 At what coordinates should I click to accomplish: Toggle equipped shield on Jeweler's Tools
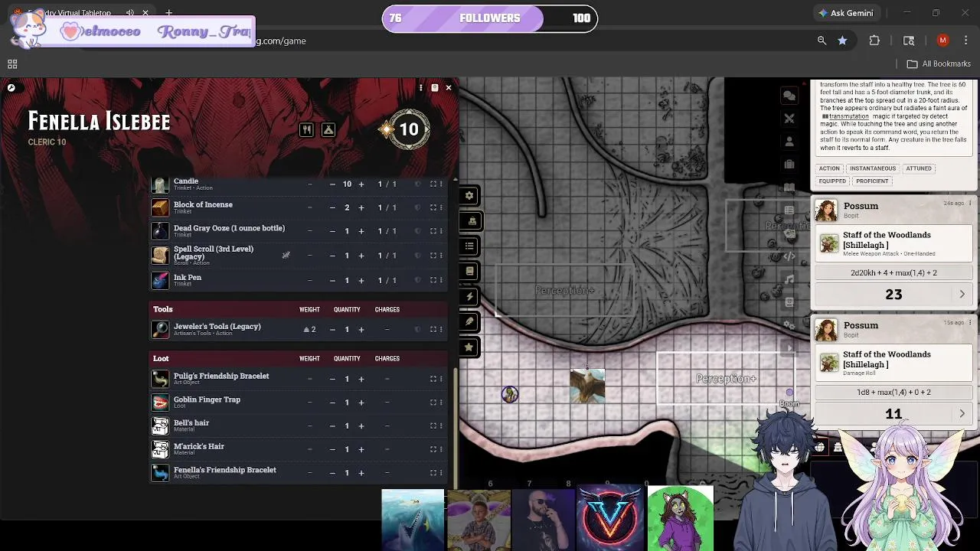[x=417, y=330]
